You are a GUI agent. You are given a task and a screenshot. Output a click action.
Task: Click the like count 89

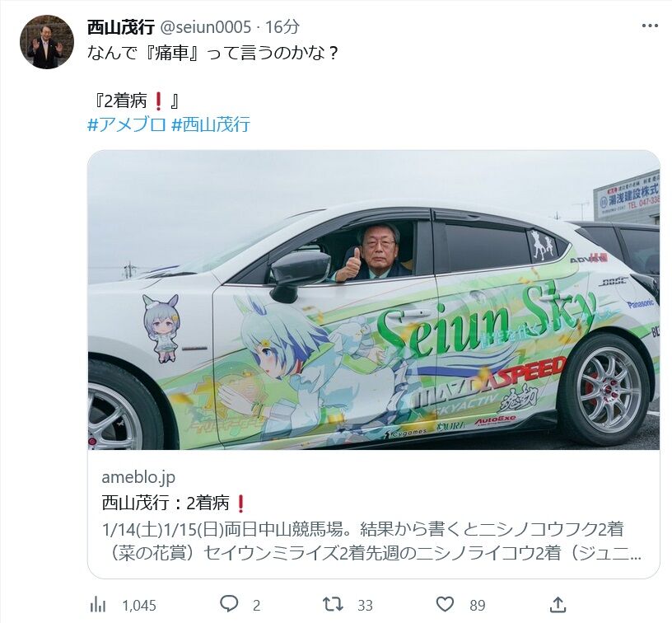click(x=478, y=606)
